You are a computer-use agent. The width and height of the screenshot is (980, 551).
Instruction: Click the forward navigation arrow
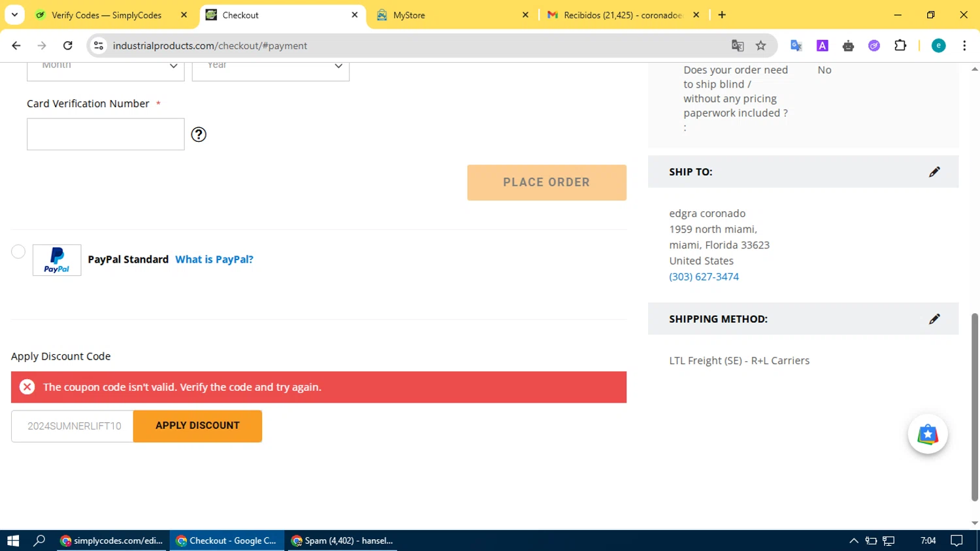pos(42,46)
